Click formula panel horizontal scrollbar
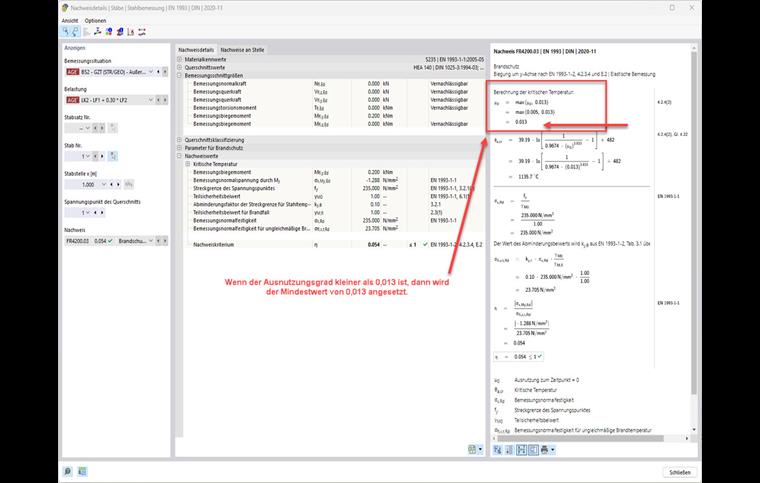The width and height of the screenshot is (760, 483). coord(580,438)
